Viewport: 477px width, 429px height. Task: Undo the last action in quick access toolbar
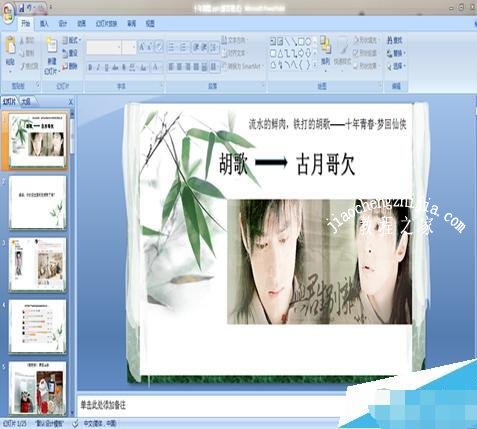click(x=30, y=9)
